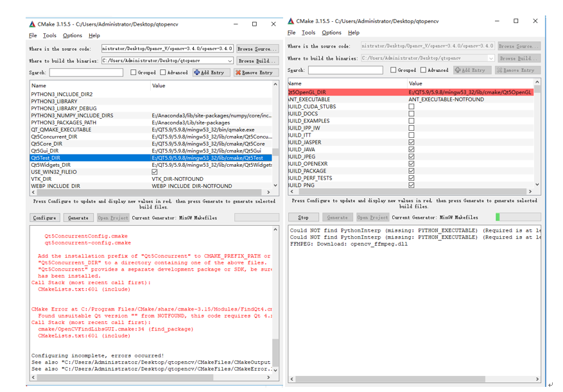Screen dimensions: 563x392
Task: Click the blue plus Add Entry icon in left window
Action: (x=197, y=72)
